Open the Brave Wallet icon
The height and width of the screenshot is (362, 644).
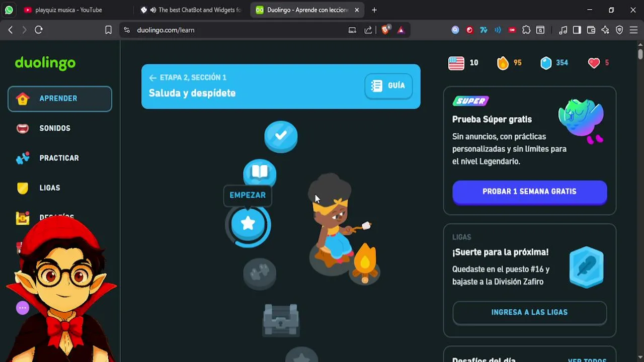591,30
